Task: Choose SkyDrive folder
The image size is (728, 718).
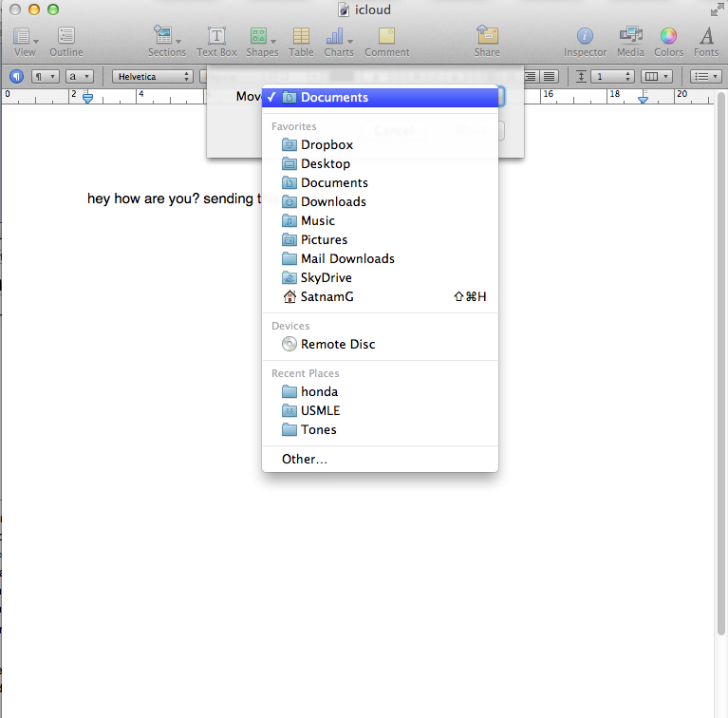Action: coord(380,277)
